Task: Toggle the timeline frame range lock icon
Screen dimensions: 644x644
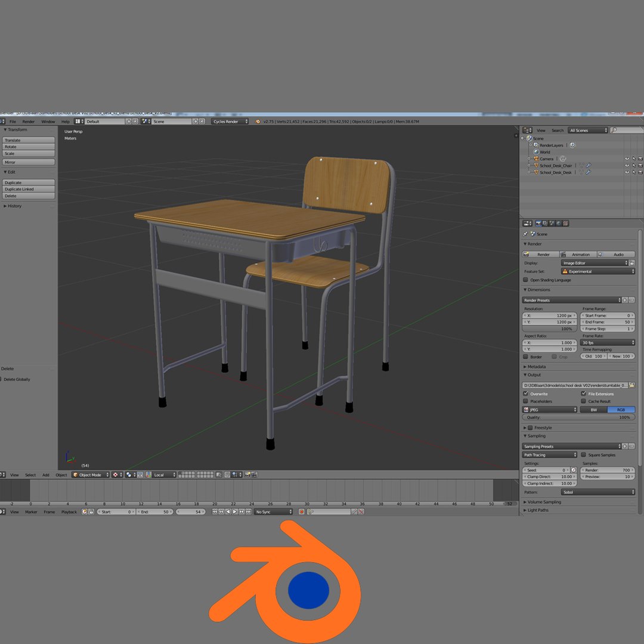Action: click(91, 512)
